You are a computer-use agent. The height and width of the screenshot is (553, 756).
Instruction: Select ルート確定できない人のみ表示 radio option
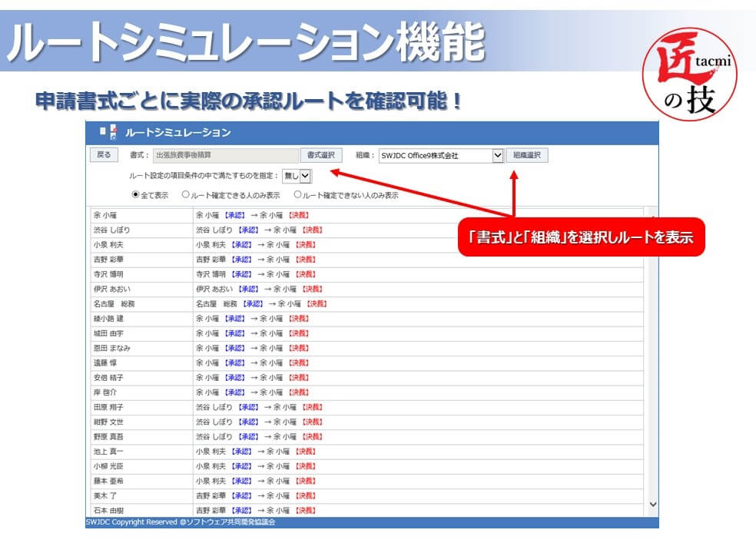point(297,195)
